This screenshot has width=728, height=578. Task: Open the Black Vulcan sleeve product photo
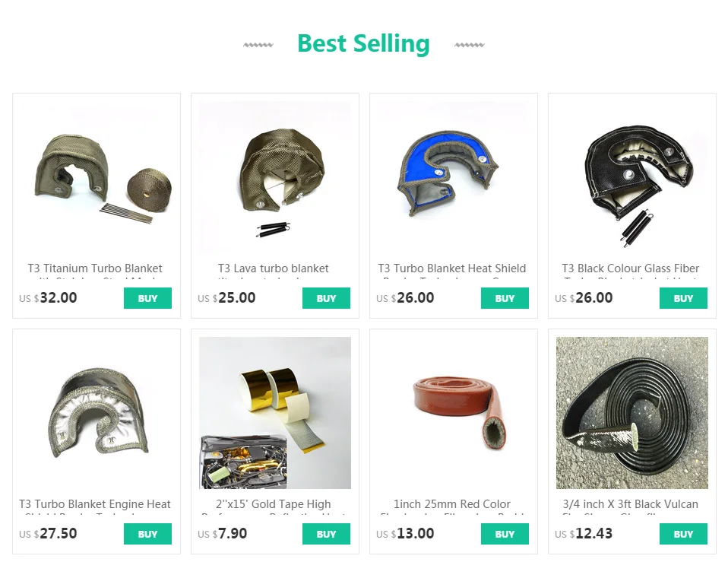[x=632, y=413]
